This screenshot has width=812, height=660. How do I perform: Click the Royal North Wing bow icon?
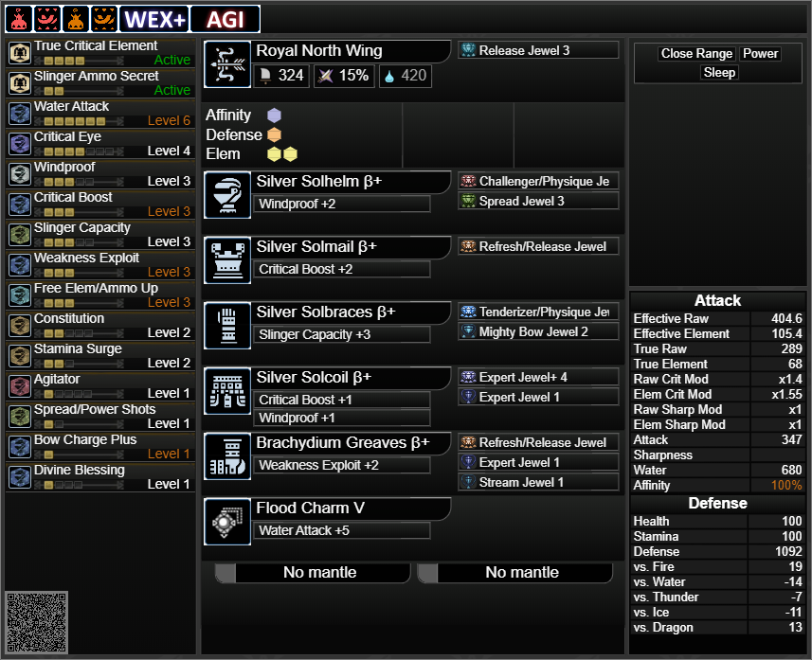227,64
